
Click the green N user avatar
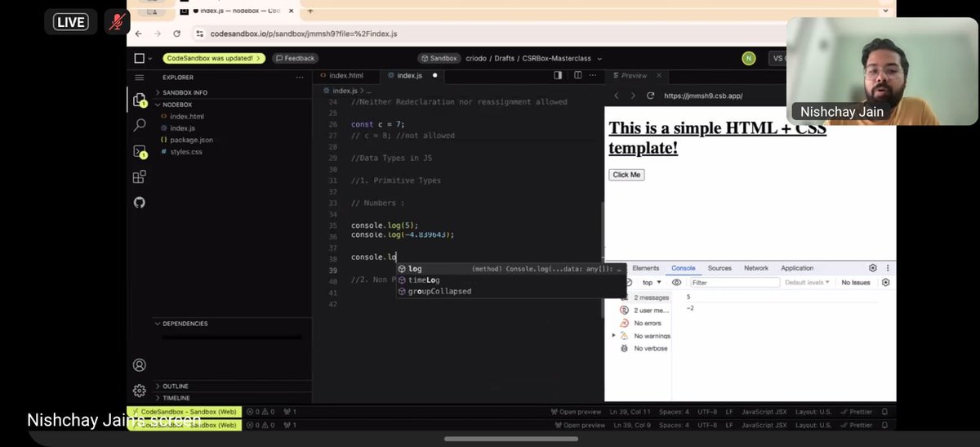749,58
